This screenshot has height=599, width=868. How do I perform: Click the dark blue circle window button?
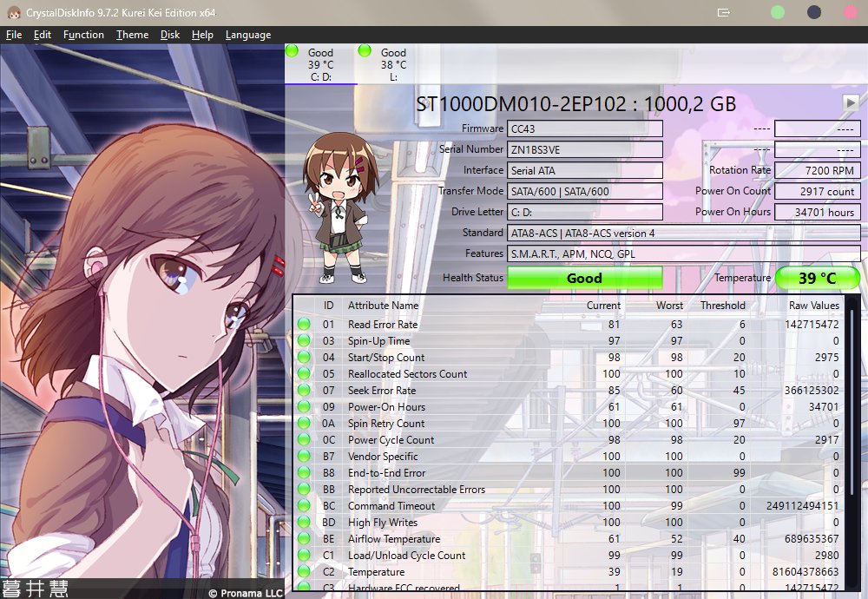[814, 12]
